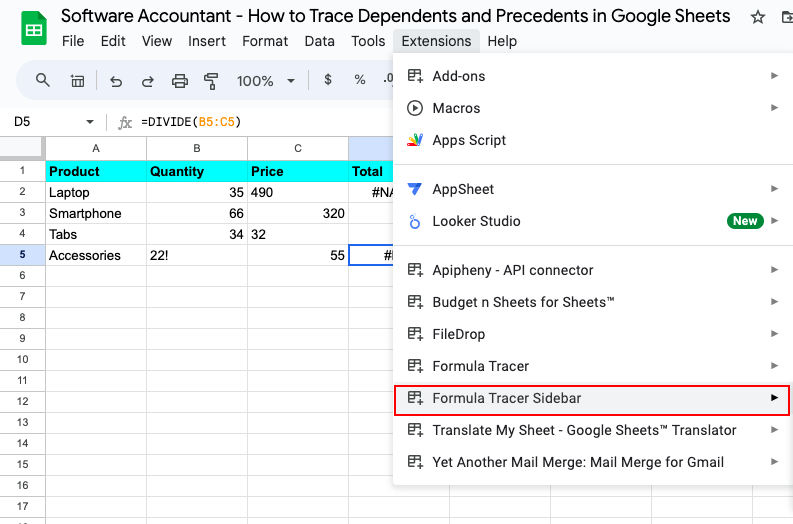Screen dimensions: 793x524
Task: Open the zoom level 100% dropdown
Action: 266,81
